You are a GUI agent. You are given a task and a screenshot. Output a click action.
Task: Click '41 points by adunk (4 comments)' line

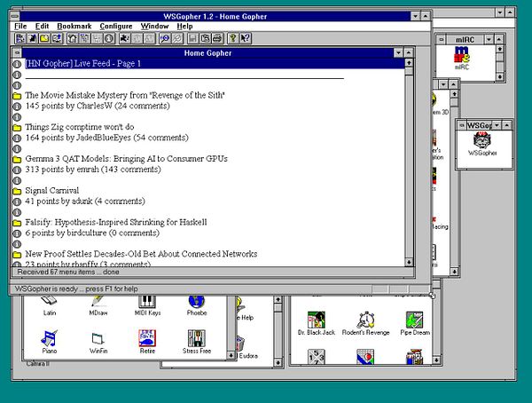[x=85, y=201]
